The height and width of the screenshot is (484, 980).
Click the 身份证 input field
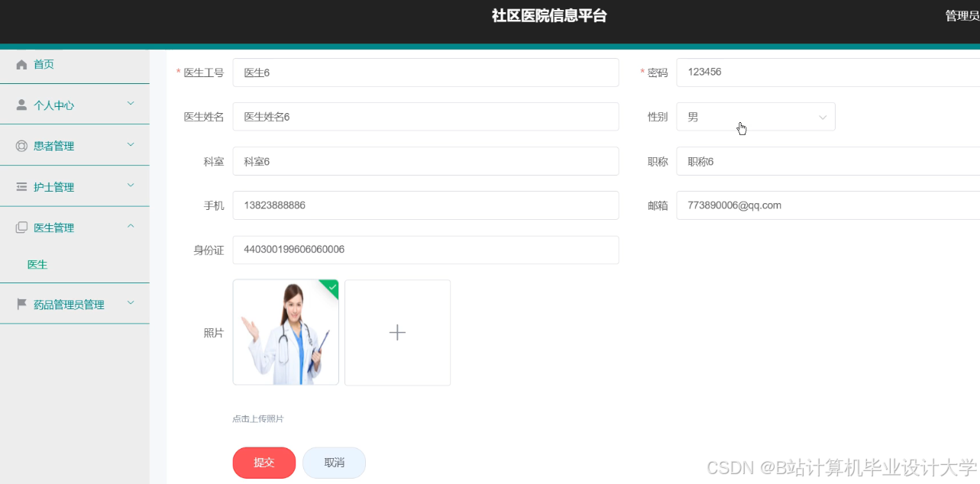[x=425, y=250]
